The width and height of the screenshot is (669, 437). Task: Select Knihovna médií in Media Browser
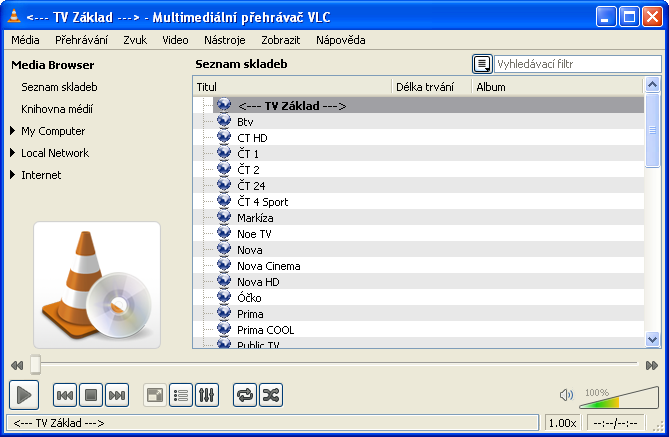click(57, 109)
